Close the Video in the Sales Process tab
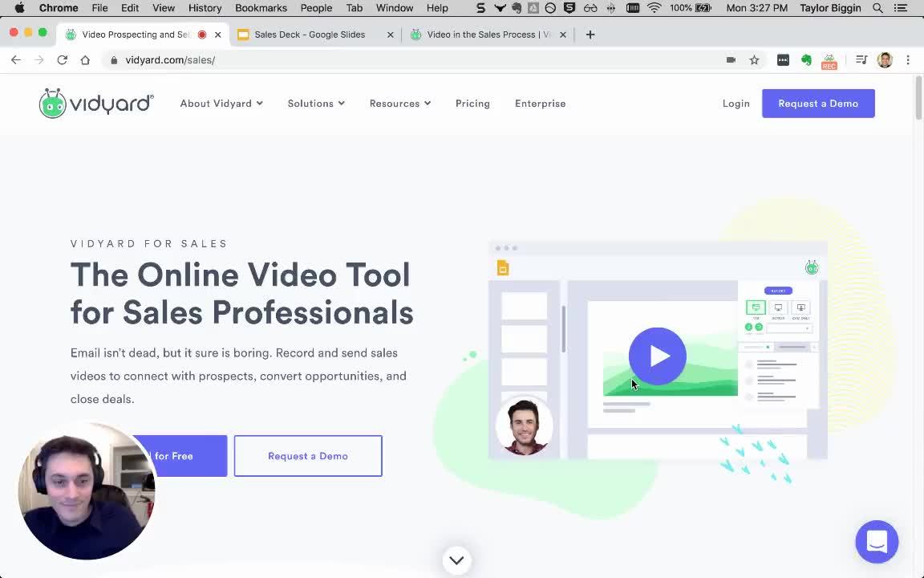 point(563,35)
